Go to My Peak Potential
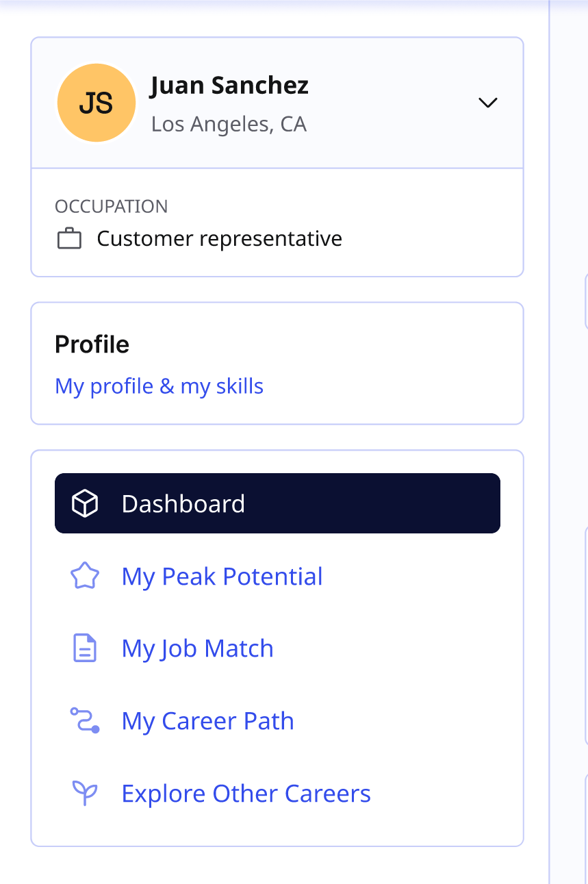 click(222, 577)
